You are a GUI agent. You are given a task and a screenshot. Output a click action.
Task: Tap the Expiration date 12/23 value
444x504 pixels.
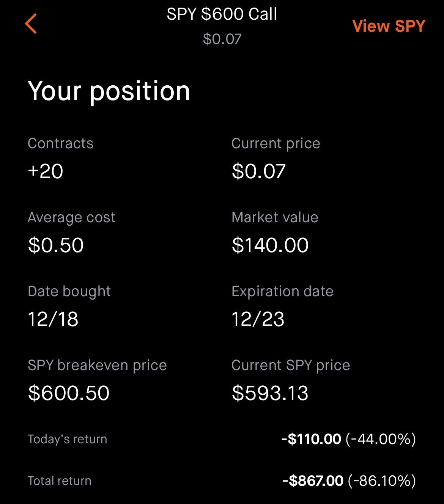point(258,319)
